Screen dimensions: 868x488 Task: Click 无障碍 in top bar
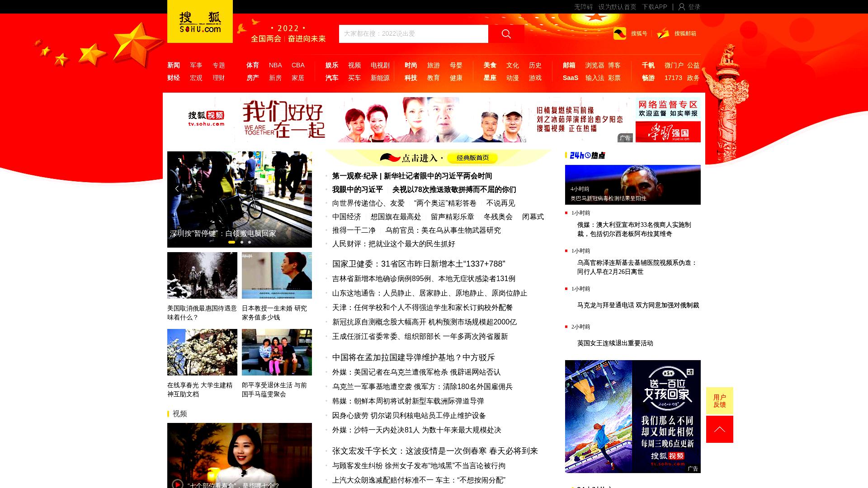[583, 7]
